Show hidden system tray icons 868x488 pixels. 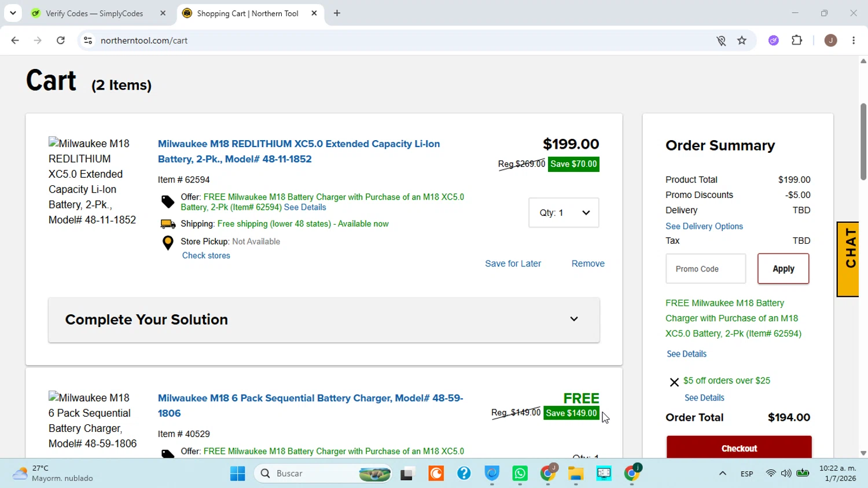[722, 474]
